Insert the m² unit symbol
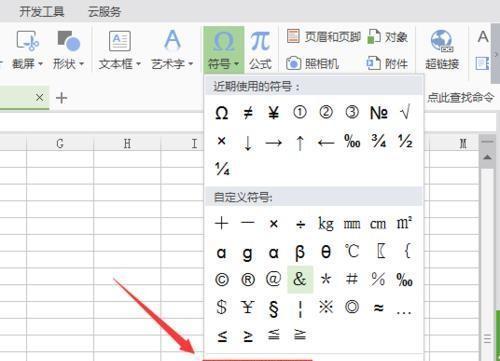 [405, 223]
